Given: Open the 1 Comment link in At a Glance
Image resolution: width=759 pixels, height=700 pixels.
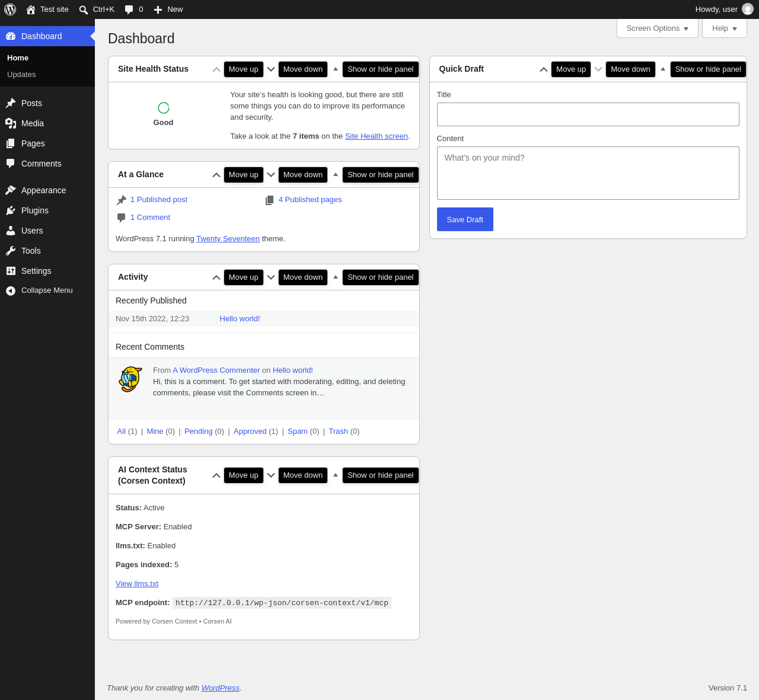Looking at the screenshot, I should tap(150, 218).
